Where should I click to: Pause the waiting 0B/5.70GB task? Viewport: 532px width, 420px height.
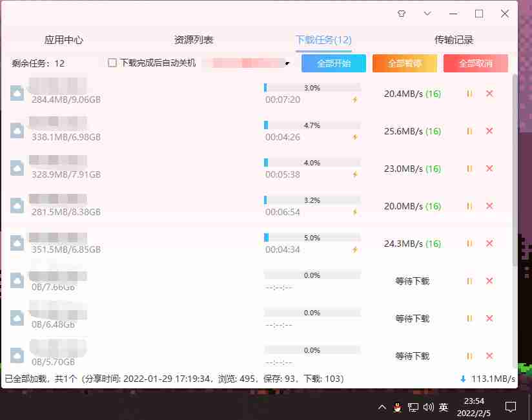[469, 356]
